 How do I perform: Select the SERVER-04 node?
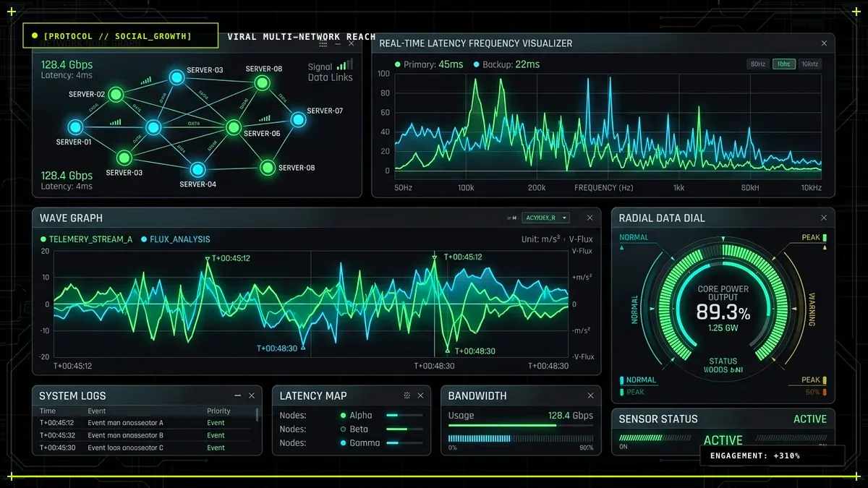(x=197, y=170)
